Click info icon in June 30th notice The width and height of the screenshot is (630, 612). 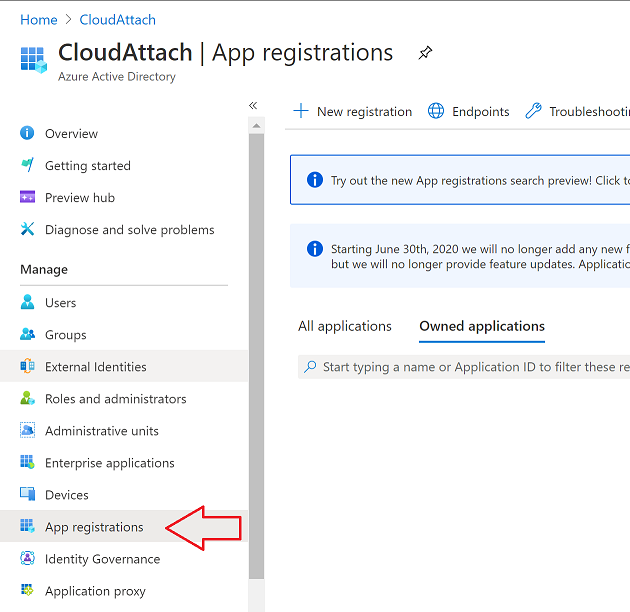coord(315,249)
